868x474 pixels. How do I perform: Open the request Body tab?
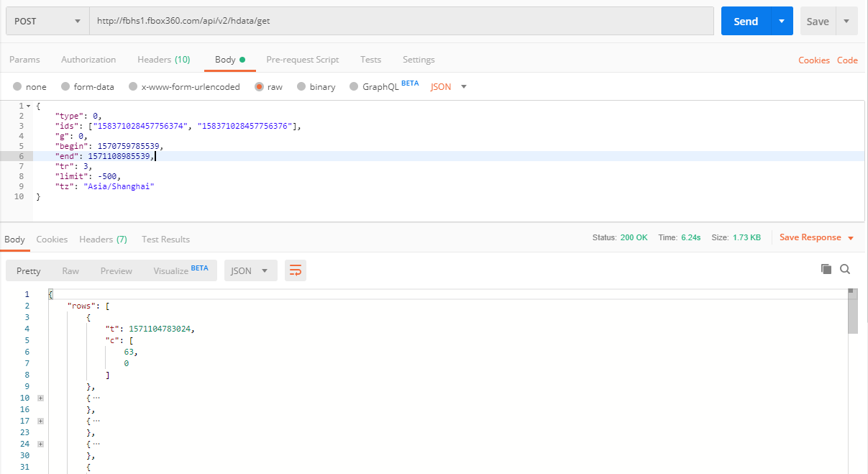pos(230,60)
